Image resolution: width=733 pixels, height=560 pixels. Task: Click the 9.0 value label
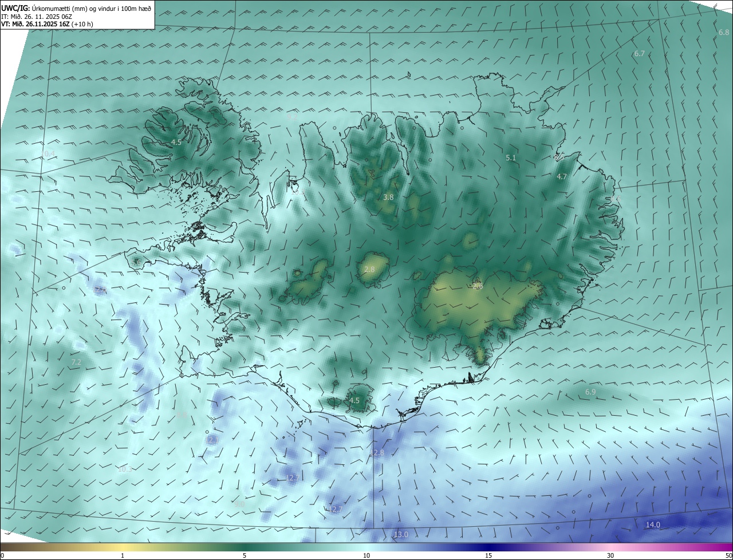(239, 504)
